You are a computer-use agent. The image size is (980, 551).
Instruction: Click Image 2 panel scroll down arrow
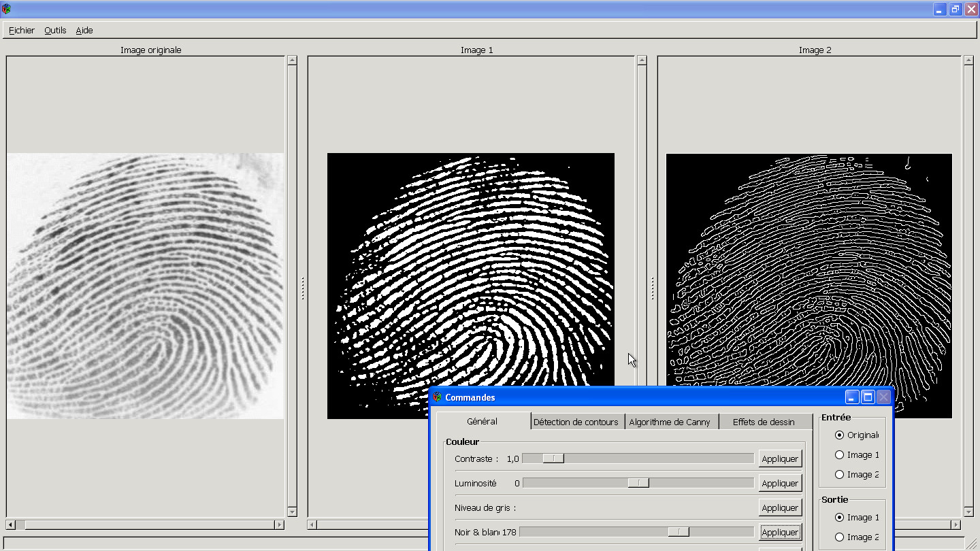[x=969, y=512]
